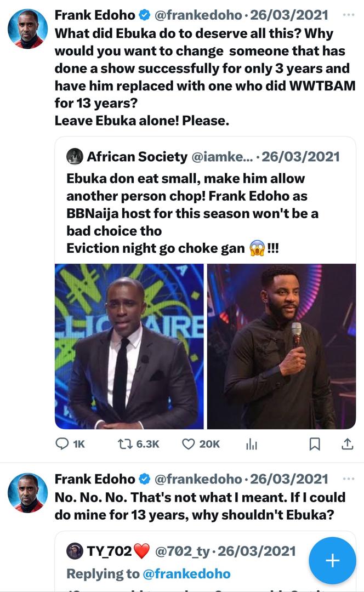The height and width of the screenshot is (592, 364).
Task: Bookmark Frank Edoho's first tweet
Action: [x=315, y=445]
